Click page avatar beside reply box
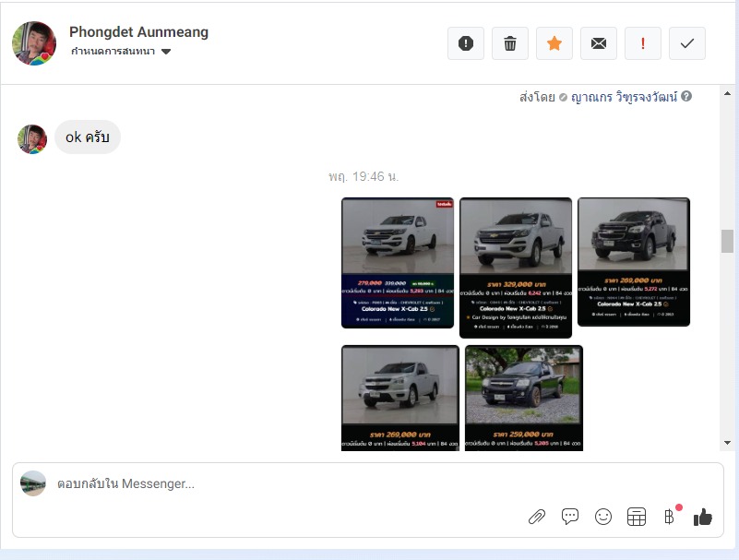 (x=33, y=483)
